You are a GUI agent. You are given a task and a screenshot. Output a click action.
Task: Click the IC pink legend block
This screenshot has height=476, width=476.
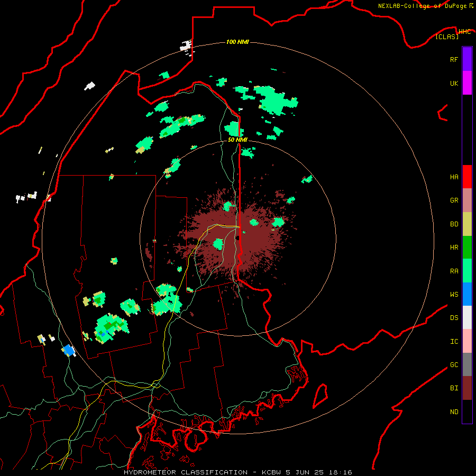tap(467, 341)
